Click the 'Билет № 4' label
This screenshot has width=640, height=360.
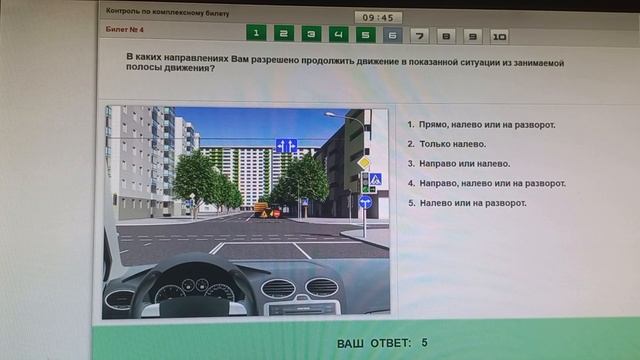point(124,29)
